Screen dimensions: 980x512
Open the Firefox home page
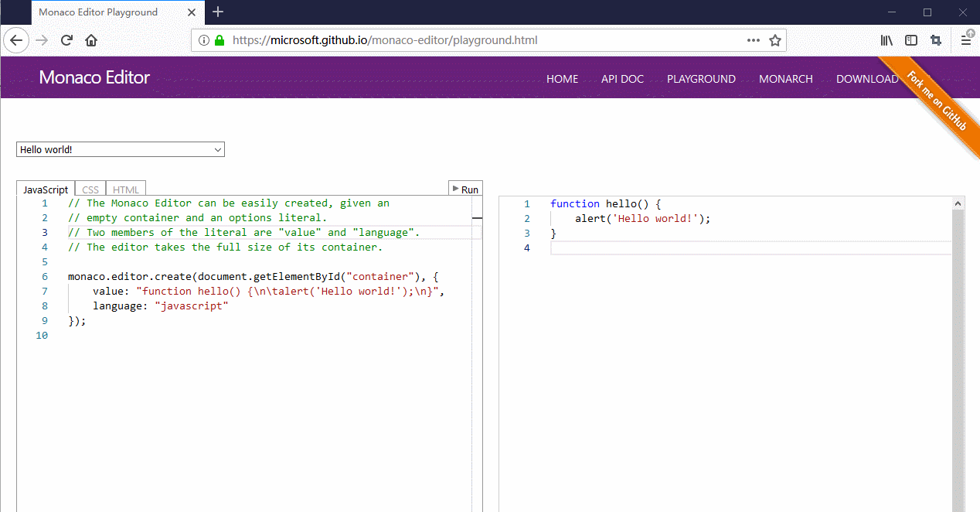pos(90,40)
